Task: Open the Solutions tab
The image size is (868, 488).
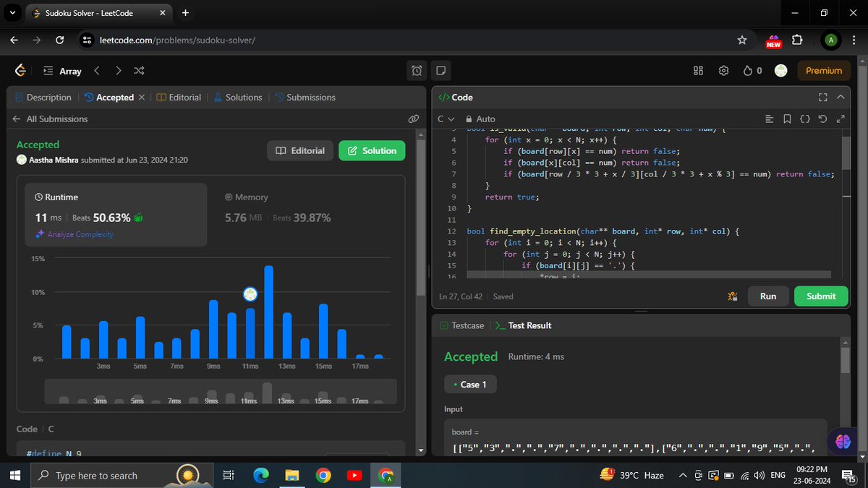Action: click(238, 97)
